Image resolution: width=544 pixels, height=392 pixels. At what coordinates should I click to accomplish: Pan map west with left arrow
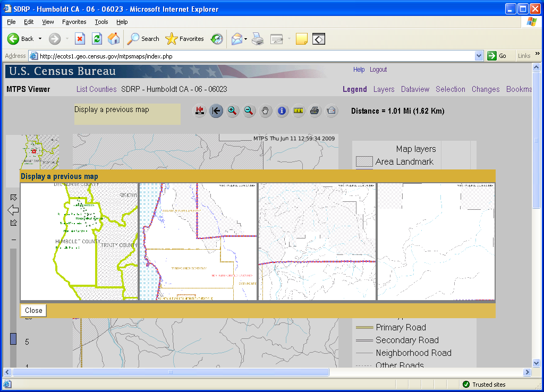[13, 210]
